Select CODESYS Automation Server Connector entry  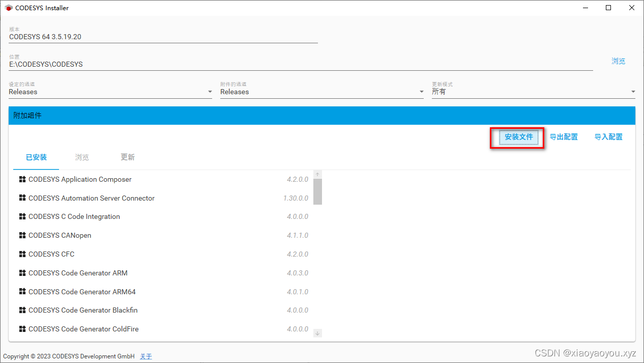pos(163,198)
